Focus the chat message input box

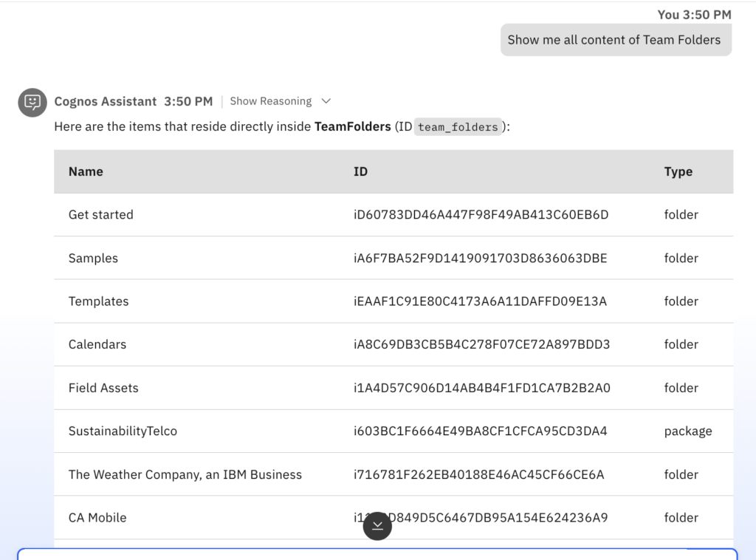click(x=377, y=554)
